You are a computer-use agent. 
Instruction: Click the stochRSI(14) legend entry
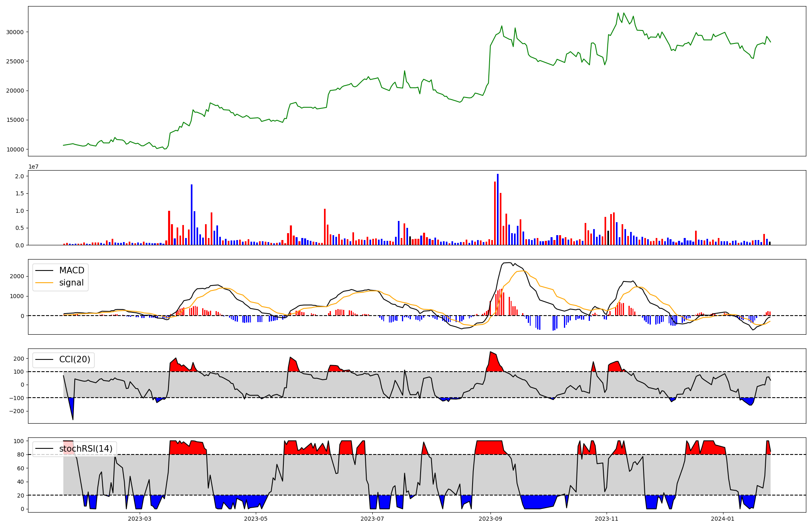point(86,449)
